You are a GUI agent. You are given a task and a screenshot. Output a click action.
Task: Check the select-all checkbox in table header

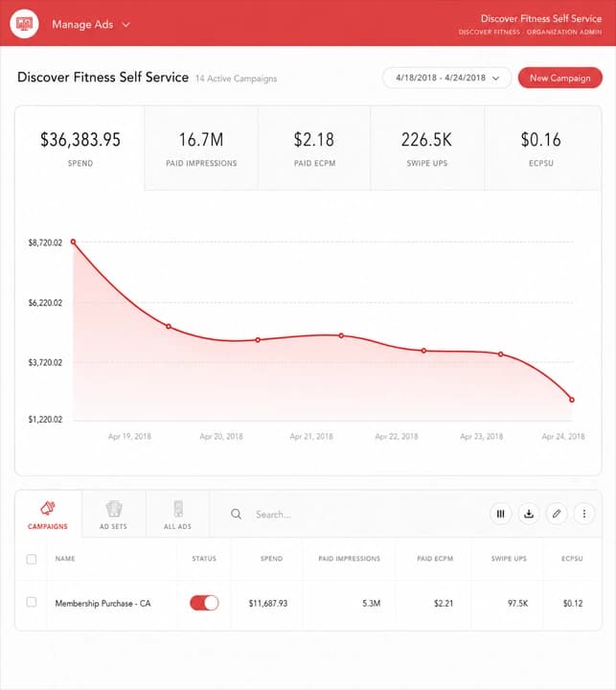32,559
